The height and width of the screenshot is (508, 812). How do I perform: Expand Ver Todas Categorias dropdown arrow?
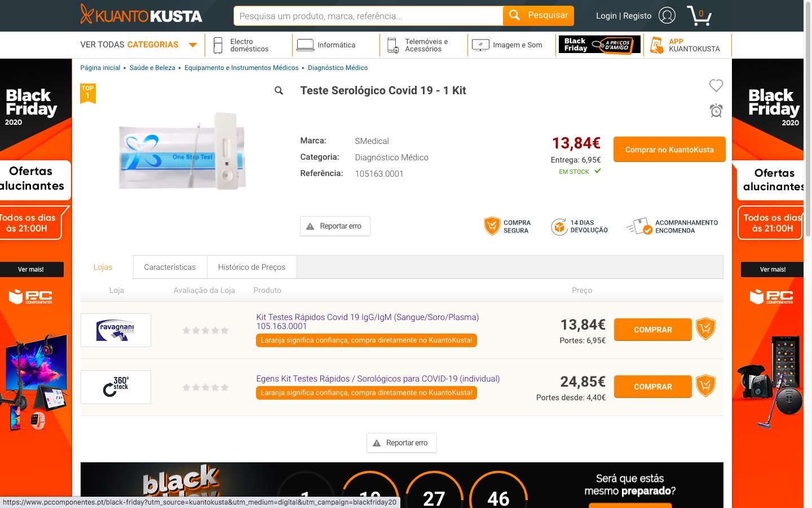coord(192,45)
